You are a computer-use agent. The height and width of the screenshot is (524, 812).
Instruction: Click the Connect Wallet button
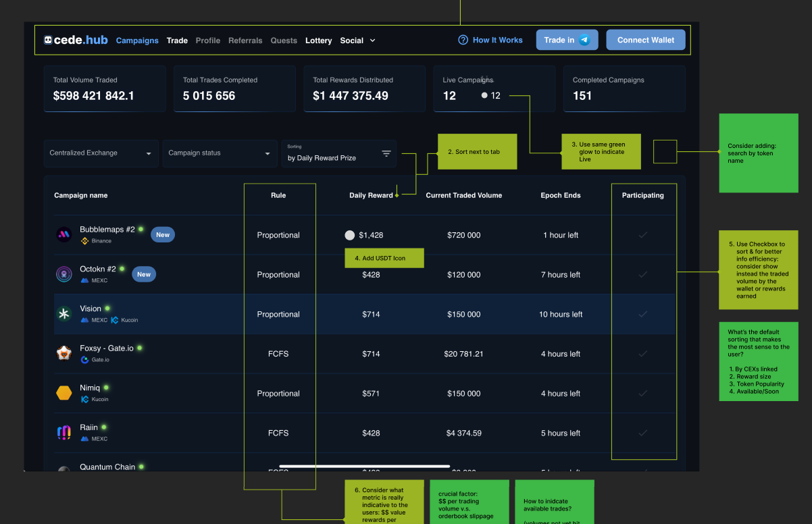645,40
